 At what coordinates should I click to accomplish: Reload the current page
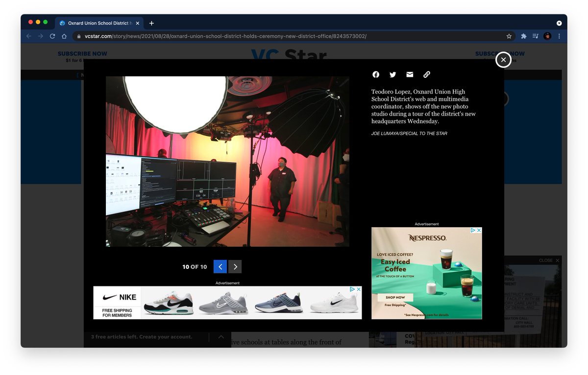pyautogui.click(x=52, y=36)
